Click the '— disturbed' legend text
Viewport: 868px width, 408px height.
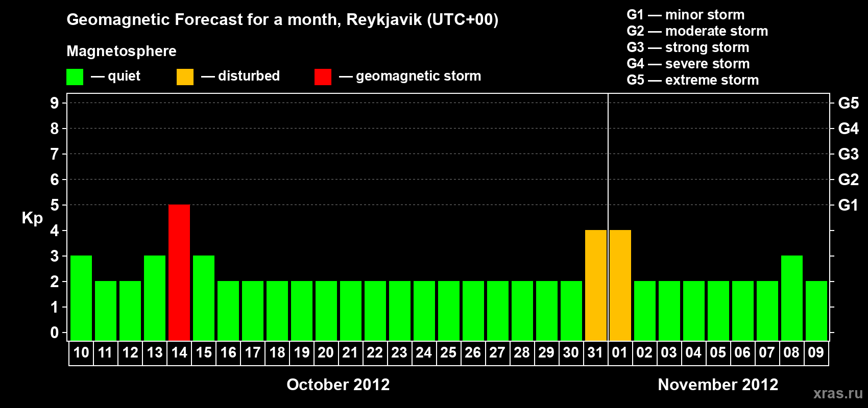pos(240,76)
